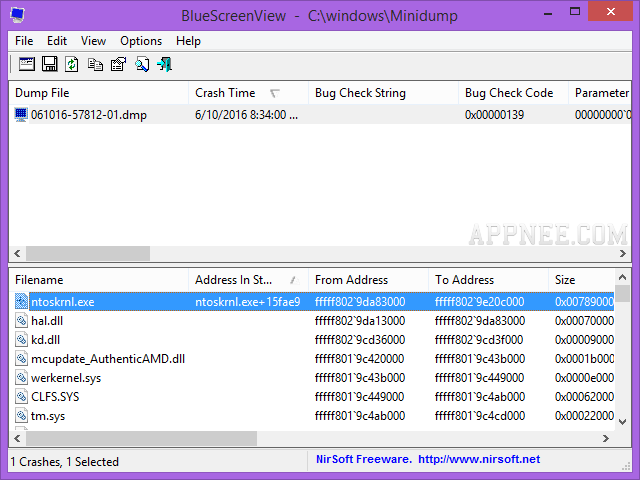Select the ntoskrnl.exe filename
Screen dimensions: 640x480
tap(62, 302)
